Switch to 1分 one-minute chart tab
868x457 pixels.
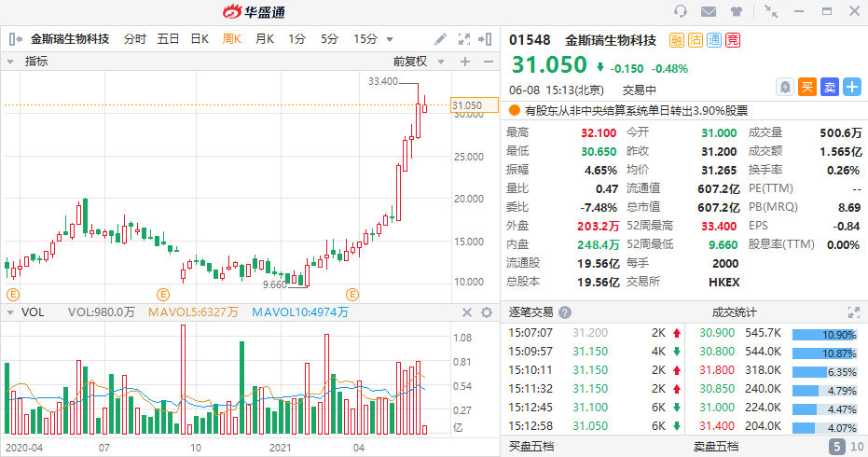pyautogui.click(x=296, y=39)
